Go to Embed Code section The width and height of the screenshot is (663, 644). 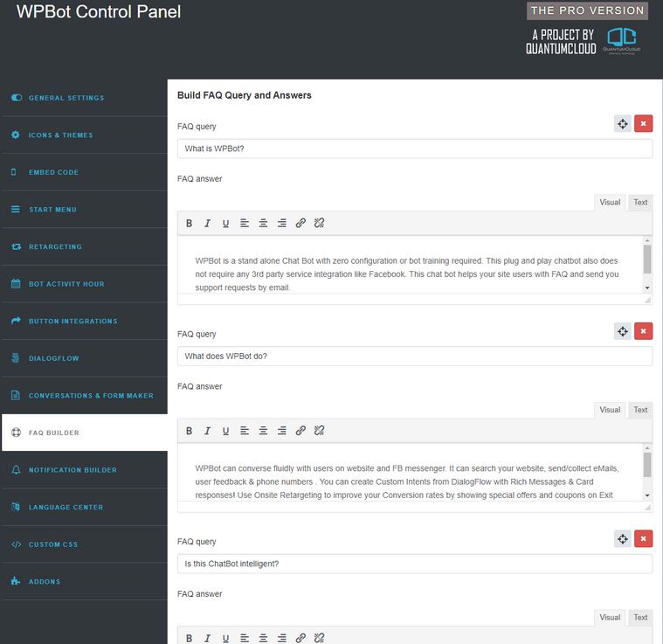click(x=85, y=172)
